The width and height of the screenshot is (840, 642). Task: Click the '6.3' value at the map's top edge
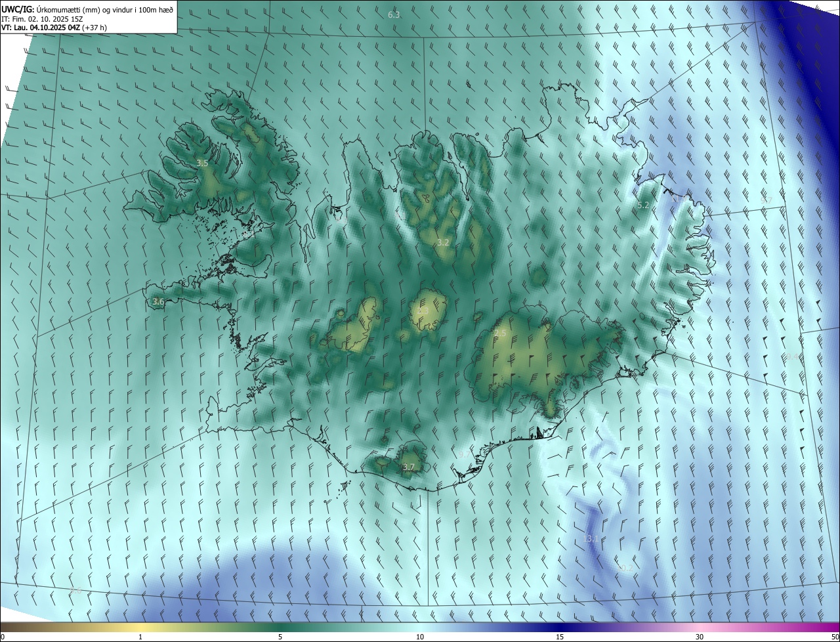394,14
